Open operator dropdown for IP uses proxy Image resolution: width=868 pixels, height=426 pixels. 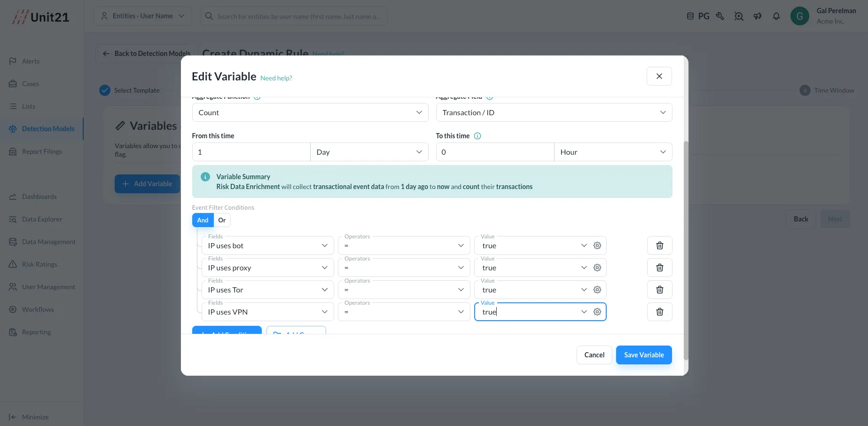click(404, 268)
